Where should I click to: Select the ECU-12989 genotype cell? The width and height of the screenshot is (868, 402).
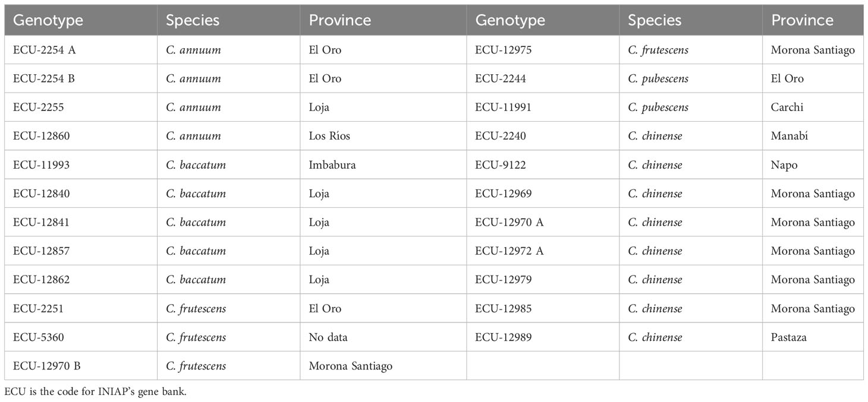(x=543, y=337)
